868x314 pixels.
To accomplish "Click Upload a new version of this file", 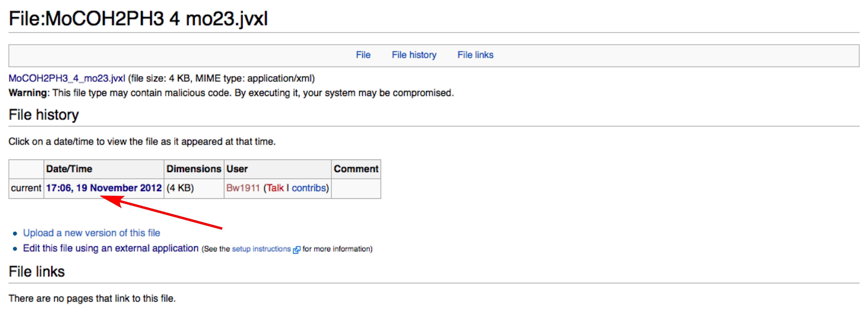I will (91, 233).
